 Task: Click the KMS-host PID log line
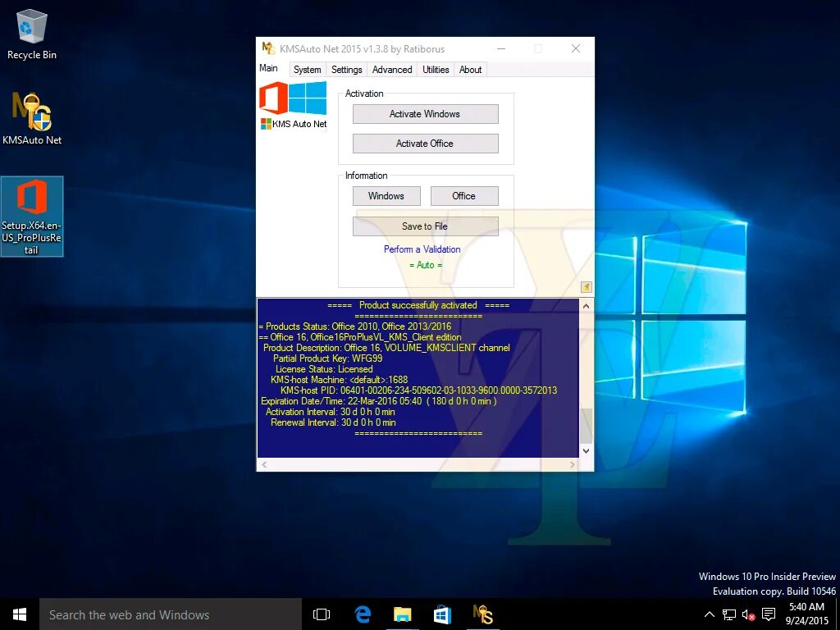[x=418, y=390]
